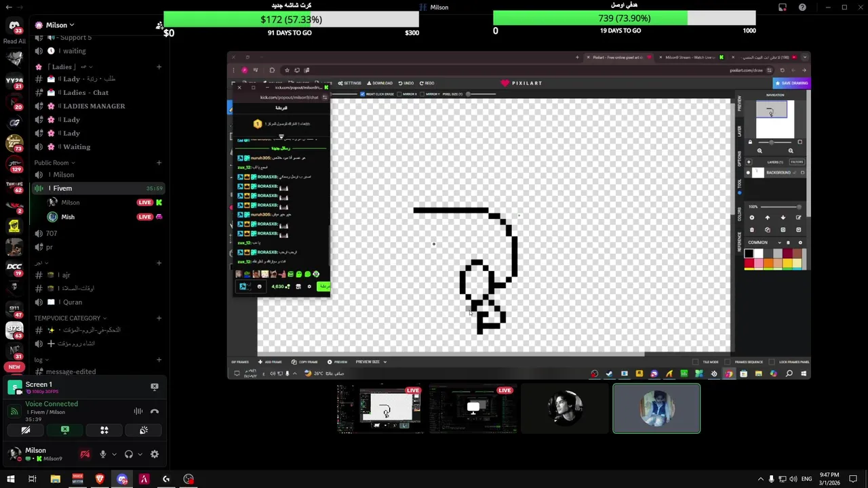Open headphone output options arrow
Viewport: 868px width, 488px height.
click(x=140, y=454)
